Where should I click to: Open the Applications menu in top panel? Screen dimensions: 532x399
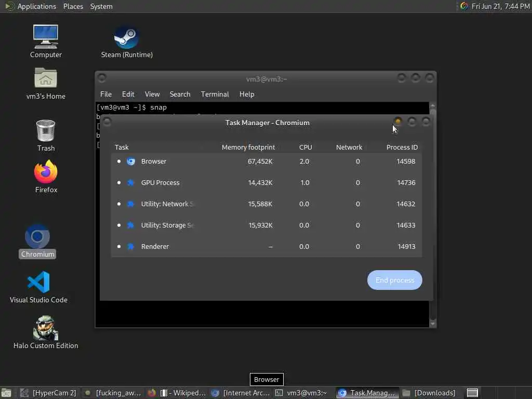[x=37, y=6]
